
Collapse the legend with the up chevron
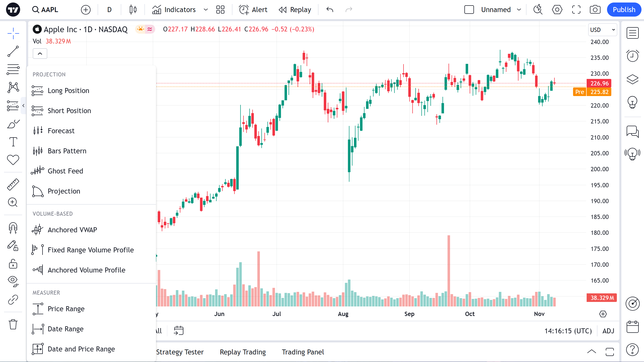click(40, 53)
